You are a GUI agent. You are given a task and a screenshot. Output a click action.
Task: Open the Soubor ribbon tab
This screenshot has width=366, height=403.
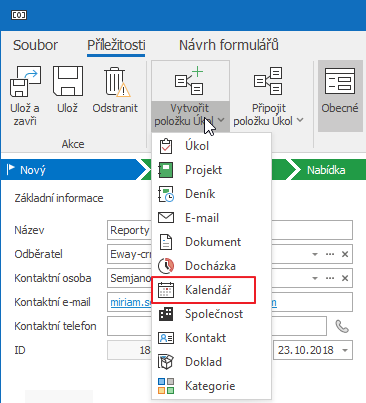[x=35, y=45]
